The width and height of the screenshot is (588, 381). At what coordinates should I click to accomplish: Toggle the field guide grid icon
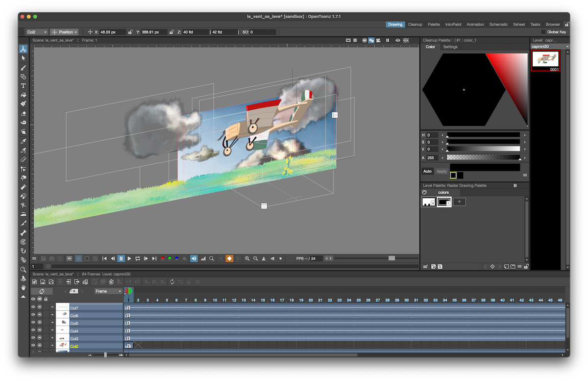(x=355, y=40)
